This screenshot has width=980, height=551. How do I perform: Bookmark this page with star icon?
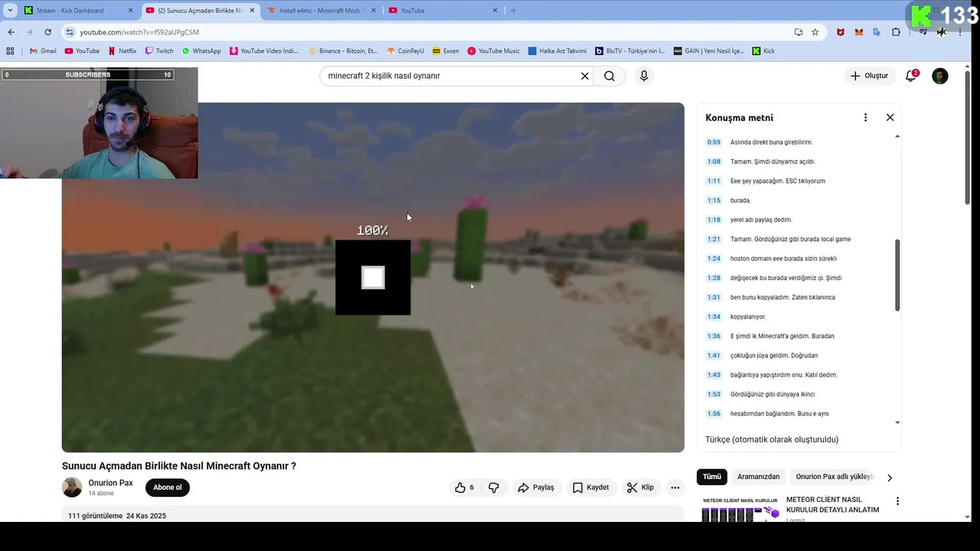[x=815, y=32]
